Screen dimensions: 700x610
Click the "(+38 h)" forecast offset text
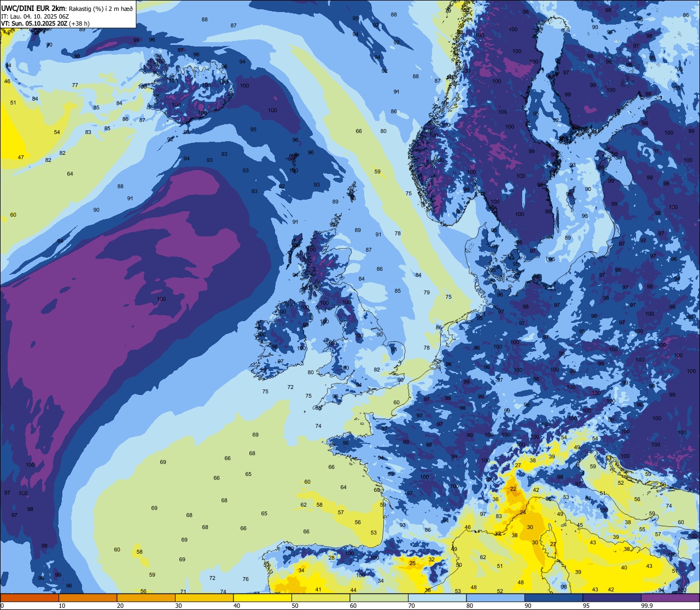click(x=79, y=23)
